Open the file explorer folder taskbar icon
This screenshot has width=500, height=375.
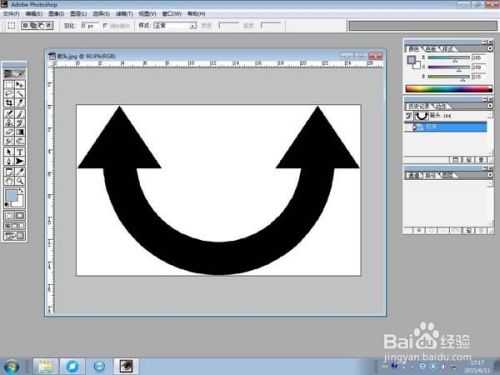tap(46, 366)
